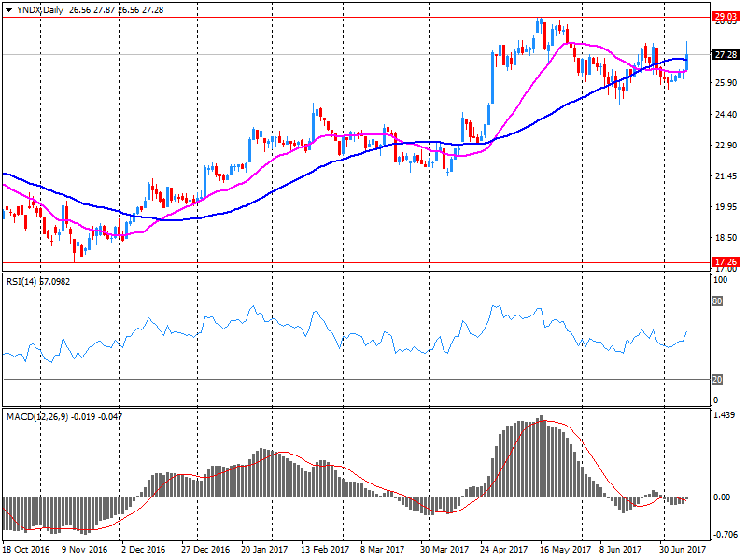Select the 22.90 price axis value
Screen dimensions: 747x560
pyautogui.click(x=726, y=146)
